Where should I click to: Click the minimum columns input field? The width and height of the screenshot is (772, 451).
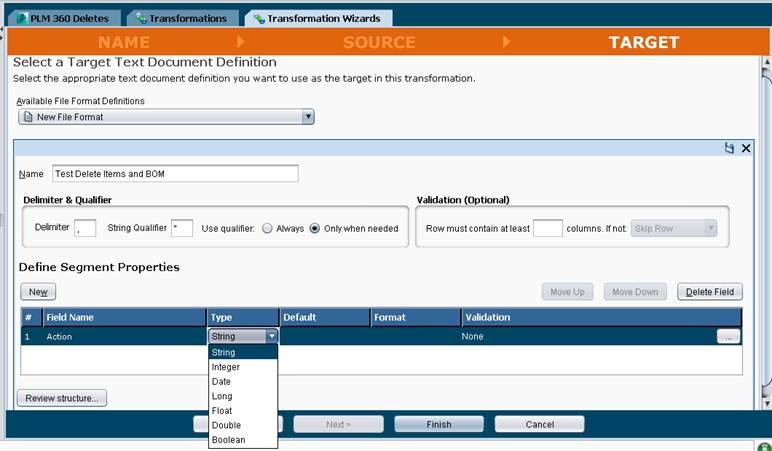tap(547, 228)
